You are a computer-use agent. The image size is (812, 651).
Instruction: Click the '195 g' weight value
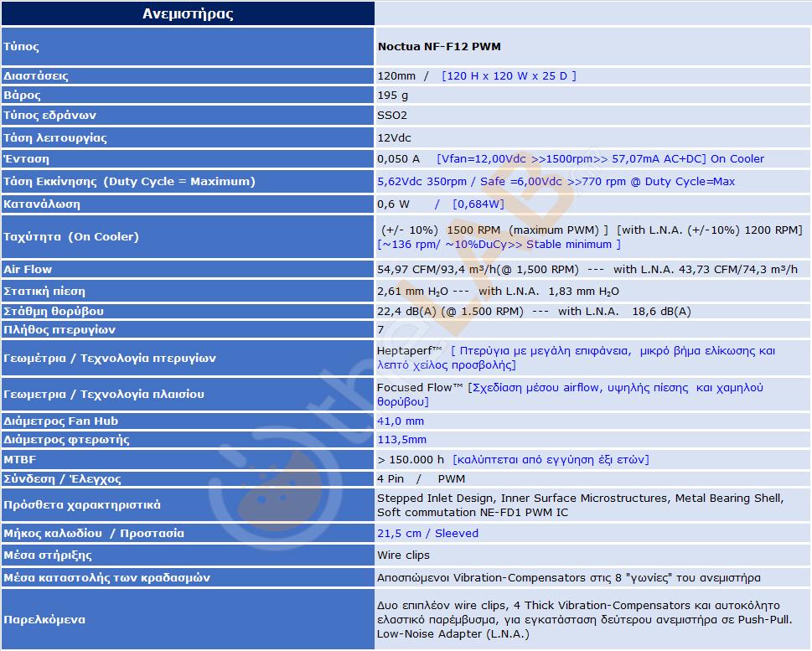[392, 96]
